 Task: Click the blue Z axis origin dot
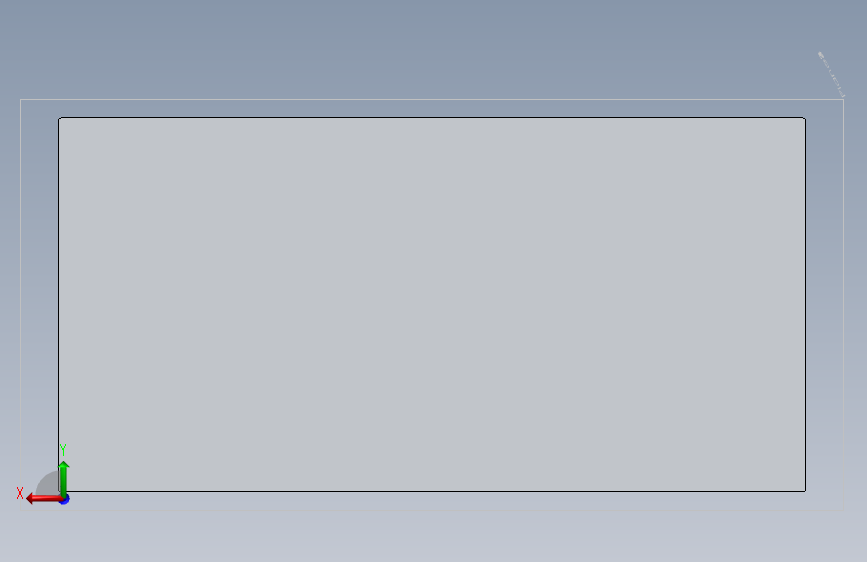(x=65, y=499)
